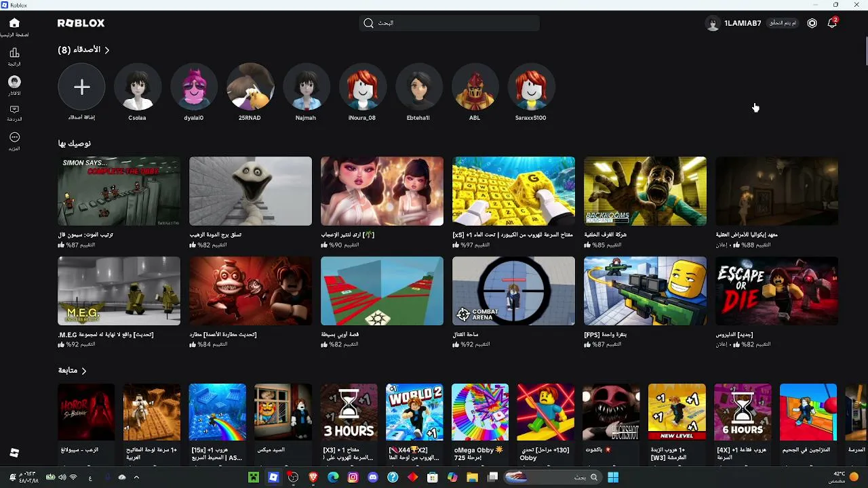
Task: Open the 6 HOURS game in Continue
Action: 743,412
